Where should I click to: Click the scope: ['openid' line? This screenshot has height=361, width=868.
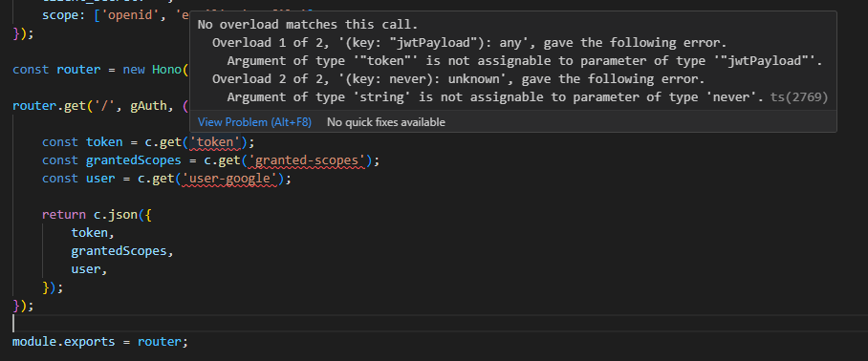pos(116,15)
